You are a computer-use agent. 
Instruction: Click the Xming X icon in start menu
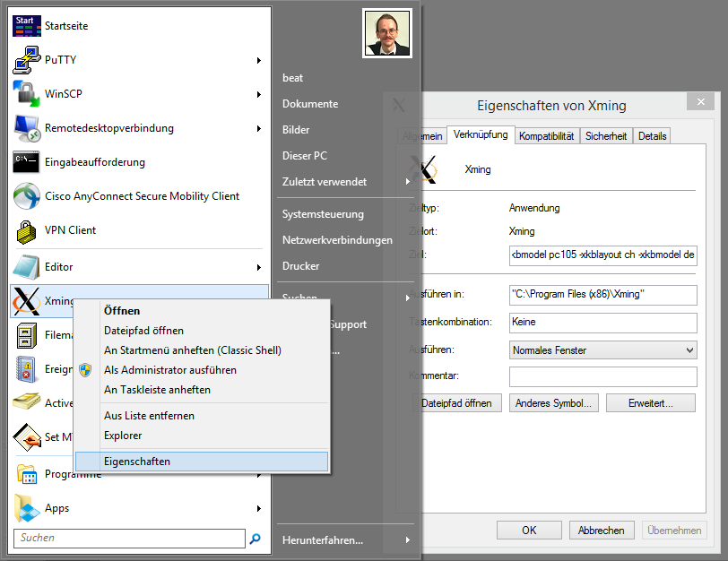(x=27, y=301)
